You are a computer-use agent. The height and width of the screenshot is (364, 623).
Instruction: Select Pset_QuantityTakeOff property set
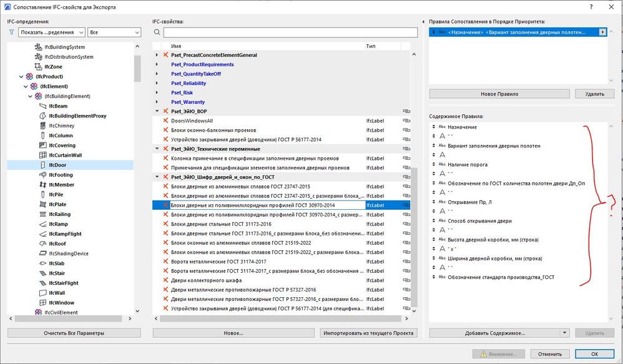pyautogui.click(x=196, y=74)
